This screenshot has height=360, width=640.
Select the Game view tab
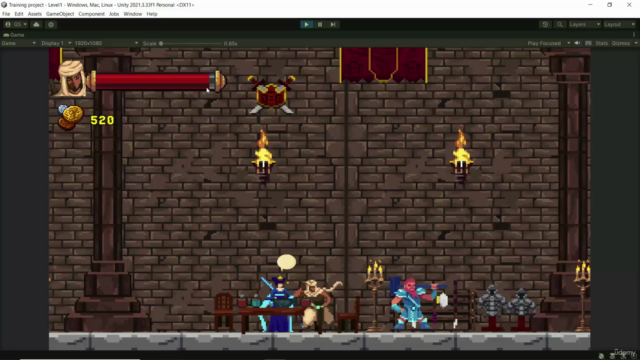click(14, 35)
